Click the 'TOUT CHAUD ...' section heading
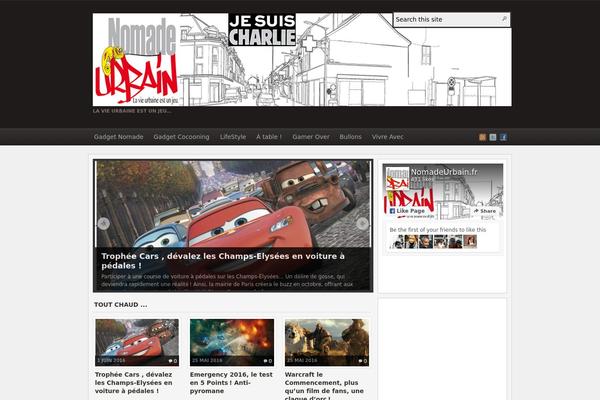 pyautogui.click(x=121, y=305)
